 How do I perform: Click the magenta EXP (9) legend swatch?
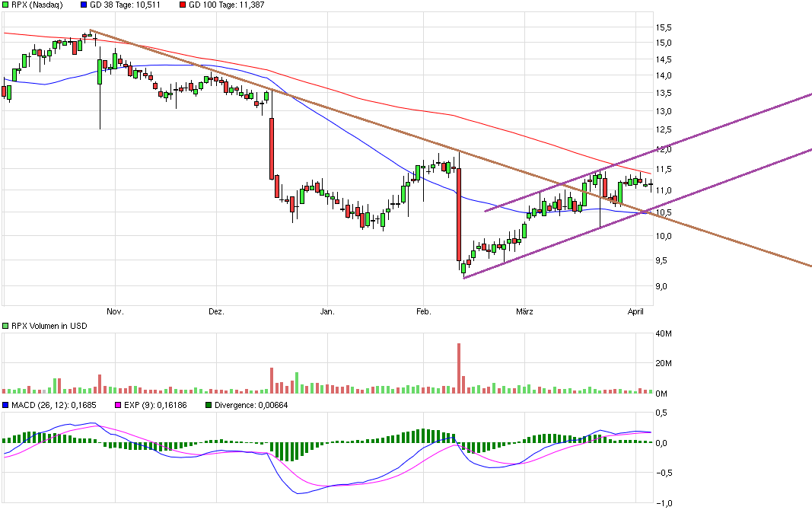tap(116, 405)
